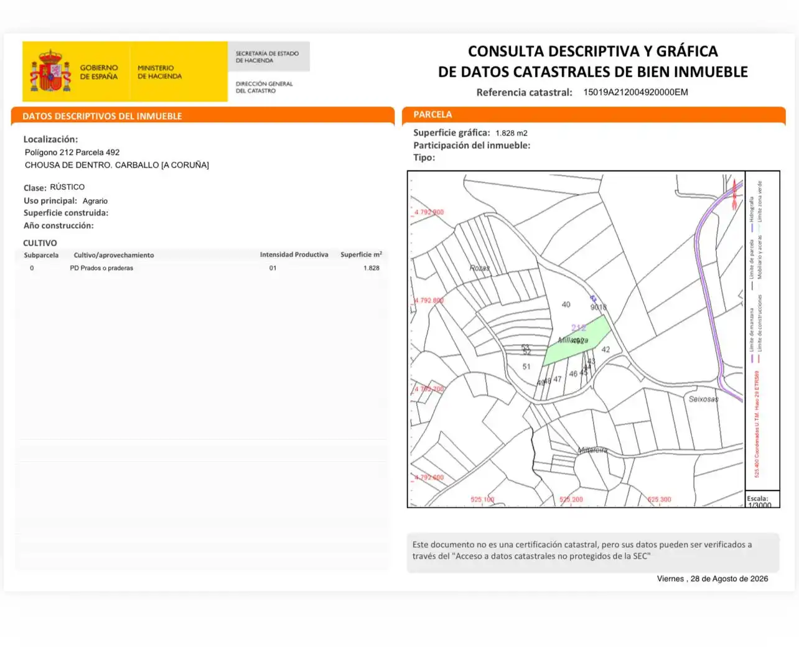
Task: Click the 'Límite de construcciones' legend entry
Action: [760, 329]
